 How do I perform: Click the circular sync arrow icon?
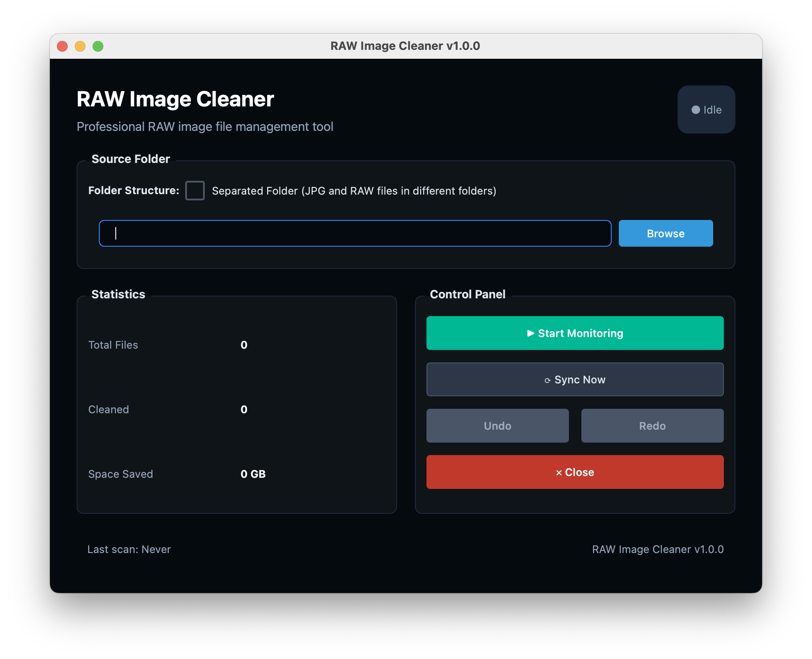[548, 380]
